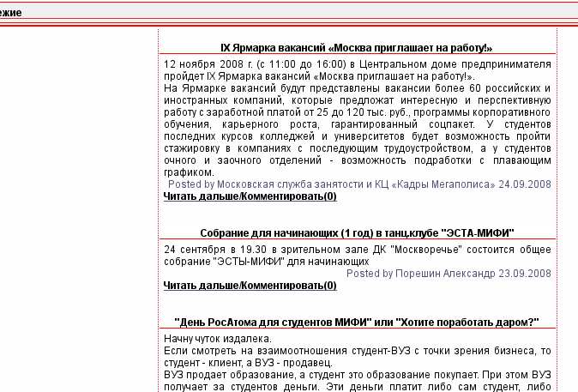The image size is (578, 392).
Task: Click the line 'Начну чуток издалека.'
Action: (x=218, y=339)
